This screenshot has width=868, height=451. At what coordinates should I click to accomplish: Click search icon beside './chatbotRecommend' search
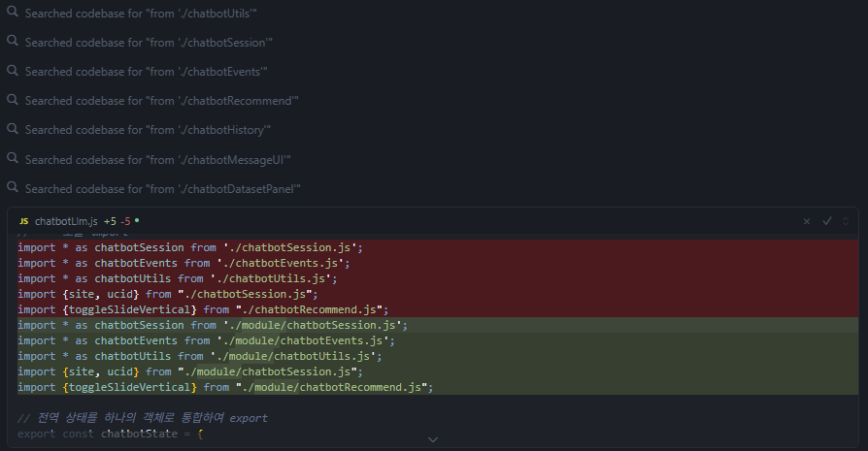(x=13, y=100)
